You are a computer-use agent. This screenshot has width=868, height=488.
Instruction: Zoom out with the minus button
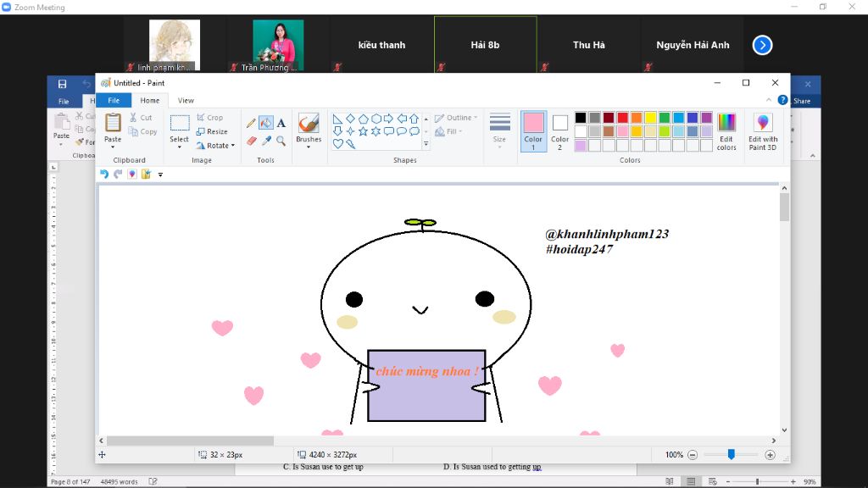[x=693, y=455]
